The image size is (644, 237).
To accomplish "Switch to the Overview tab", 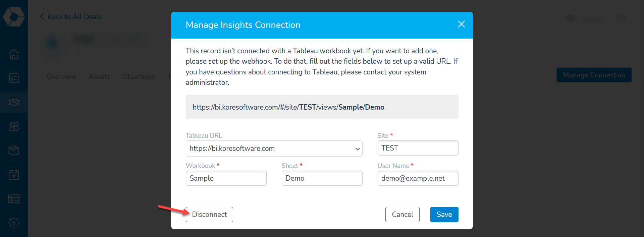I will point(61,77).
